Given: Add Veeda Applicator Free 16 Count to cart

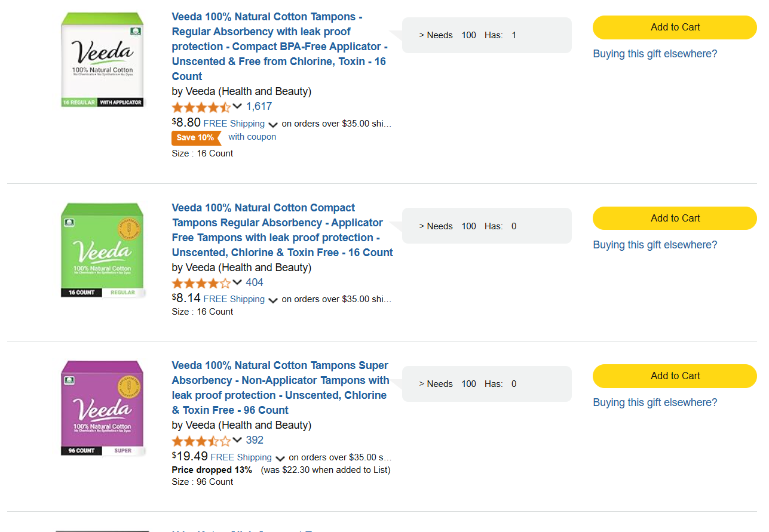Looking at the screenshot, I should [675, 219].
